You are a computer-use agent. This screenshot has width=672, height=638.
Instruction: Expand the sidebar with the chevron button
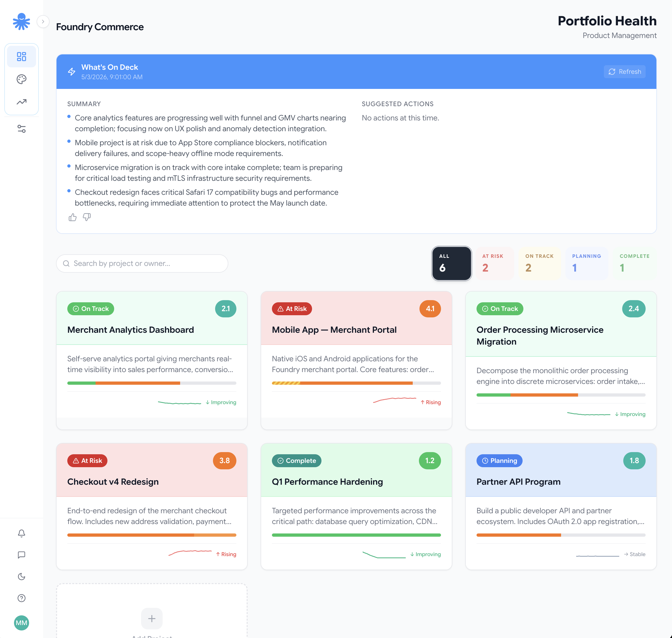[x=43, y=22]
